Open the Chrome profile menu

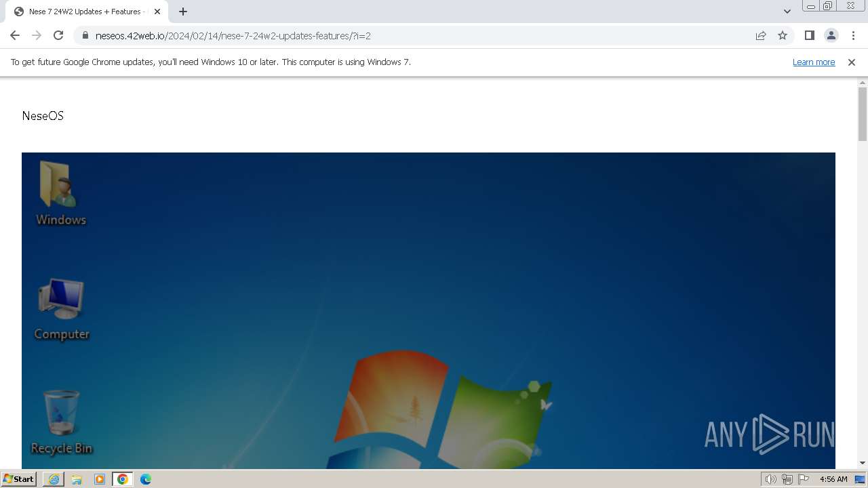point(831,35)
